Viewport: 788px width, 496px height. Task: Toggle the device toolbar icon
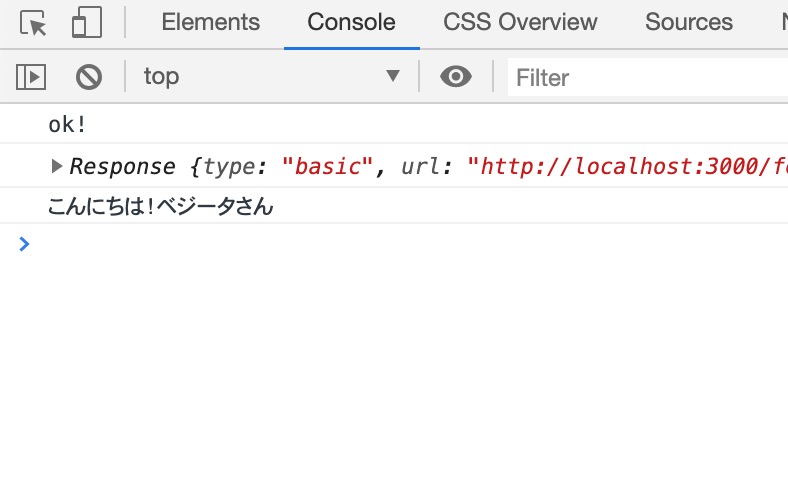point(87,23)
